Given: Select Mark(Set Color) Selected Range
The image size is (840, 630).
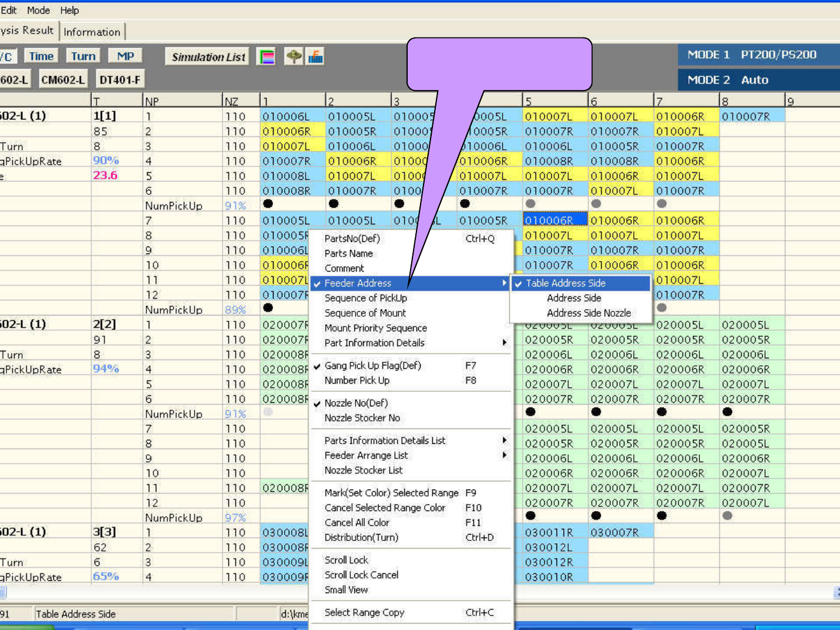Looking at the screenshot, I should coord(391,493).
